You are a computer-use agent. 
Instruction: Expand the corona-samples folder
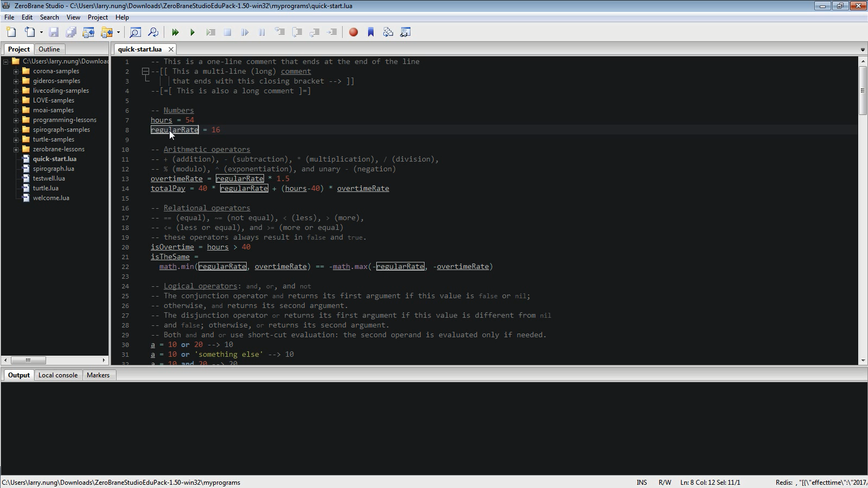click(16, 71)
